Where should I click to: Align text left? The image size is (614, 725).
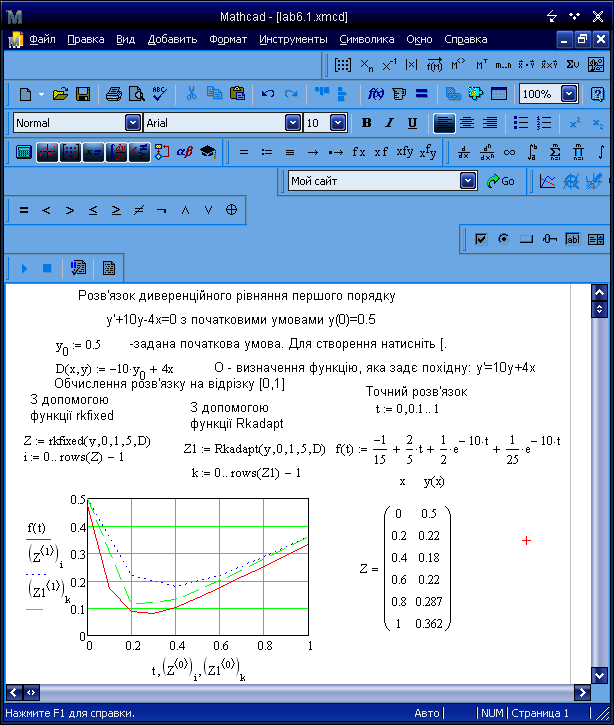[x=444, y=123]
